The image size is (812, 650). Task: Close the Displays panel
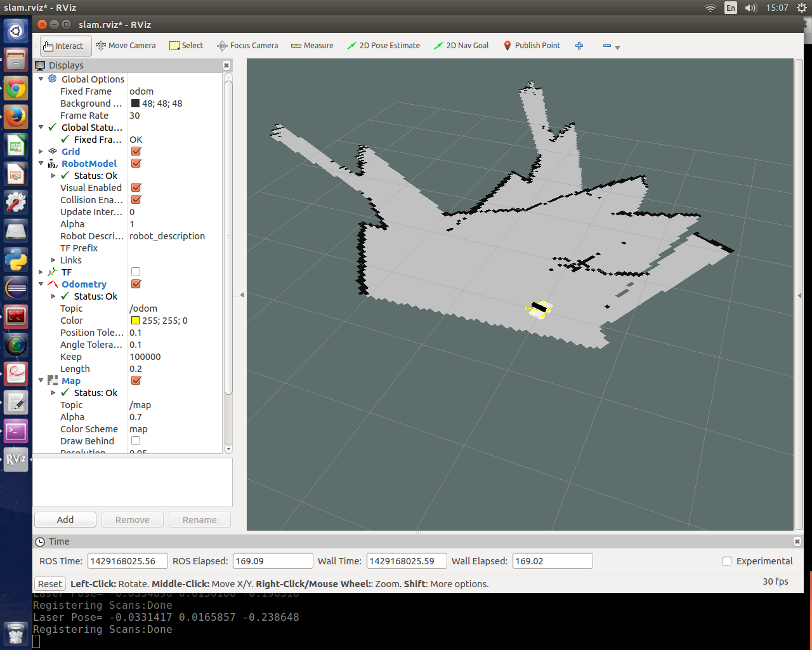point(226,65)
